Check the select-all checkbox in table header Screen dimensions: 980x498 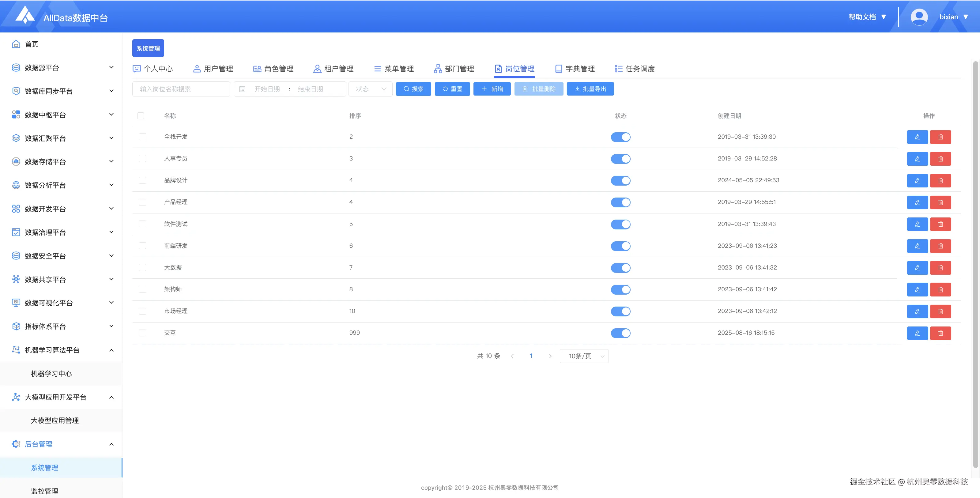click(x=141, y=116)
